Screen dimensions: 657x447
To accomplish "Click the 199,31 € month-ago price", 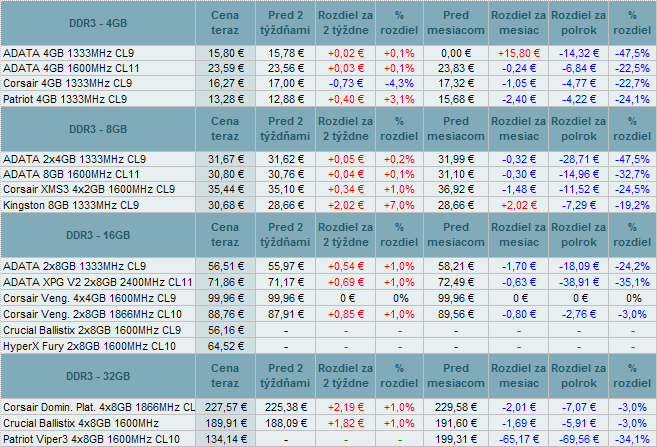I will (456, 439).
